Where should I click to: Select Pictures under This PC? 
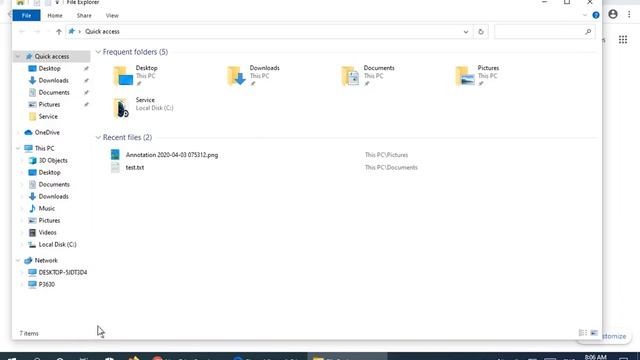click(49, 220)
